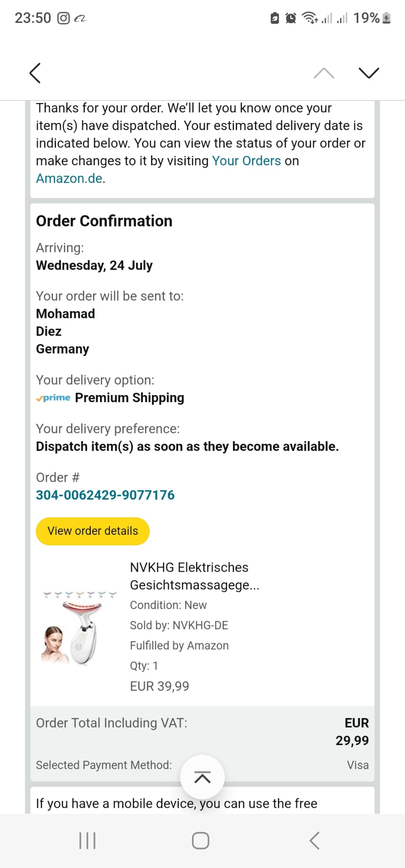
Task: Tap the alarm icon in status bar
Action: 291,18
